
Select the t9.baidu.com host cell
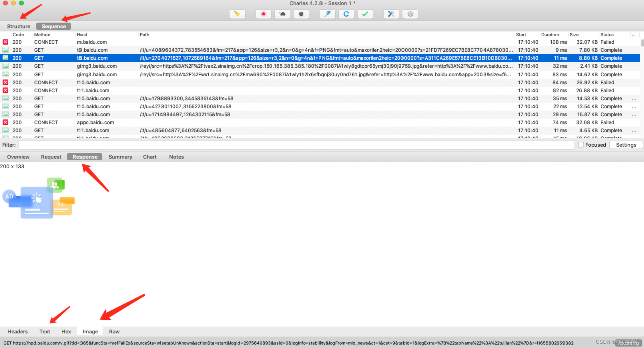coord(92,50)
